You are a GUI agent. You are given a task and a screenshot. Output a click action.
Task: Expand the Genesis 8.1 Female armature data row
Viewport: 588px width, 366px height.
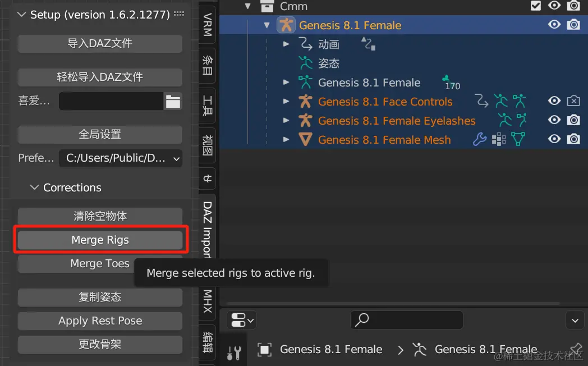[286, 82]
